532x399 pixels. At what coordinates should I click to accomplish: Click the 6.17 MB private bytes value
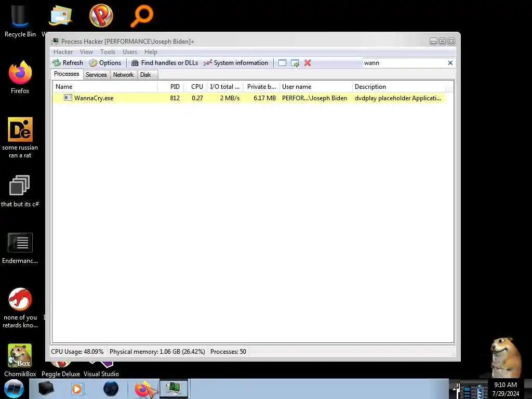click(264, 98)
